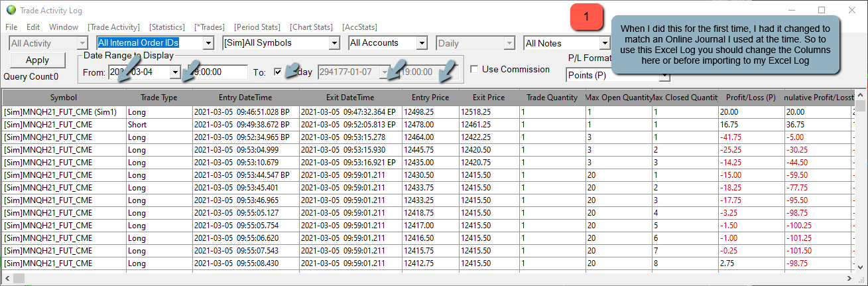Click the 12518.25 exit price cell

[489, 112]
